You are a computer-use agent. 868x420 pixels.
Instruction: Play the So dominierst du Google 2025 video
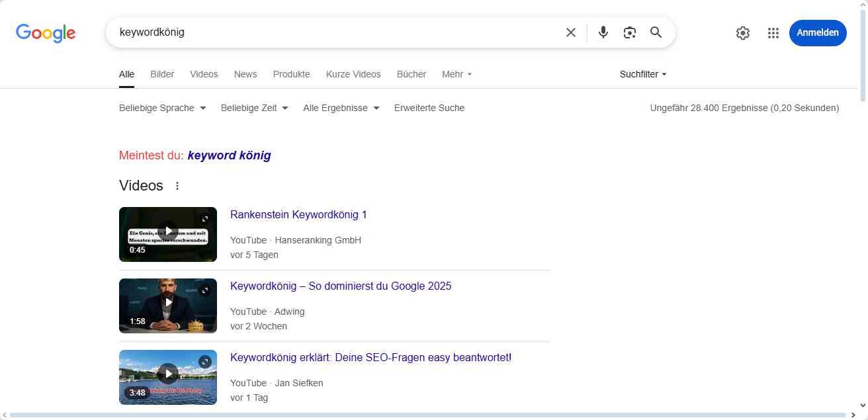coord(168,303)
